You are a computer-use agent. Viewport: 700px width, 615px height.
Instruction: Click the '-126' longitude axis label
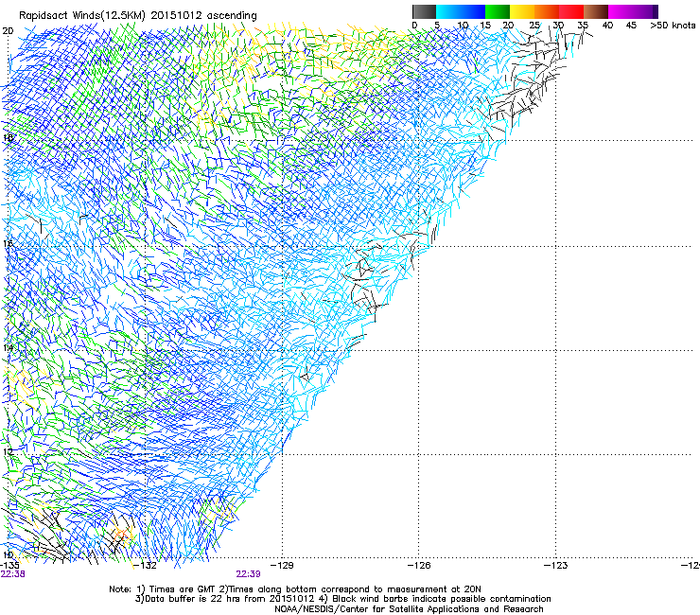419,565
